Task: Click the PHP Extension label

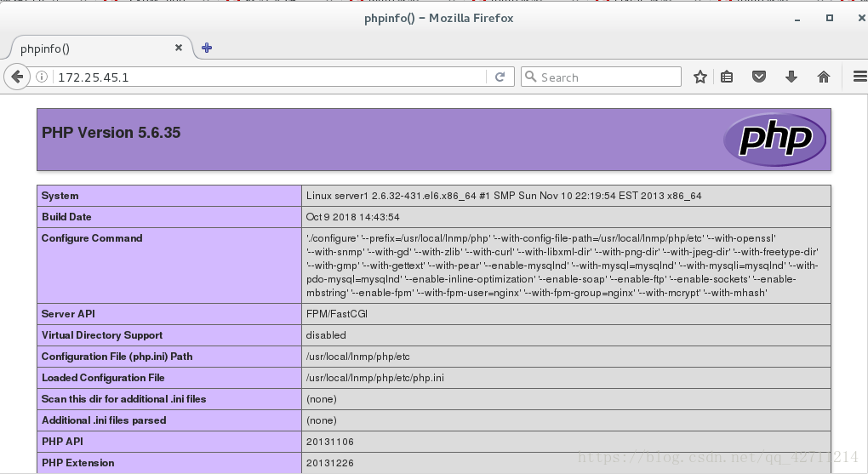Action: (78, 463)
